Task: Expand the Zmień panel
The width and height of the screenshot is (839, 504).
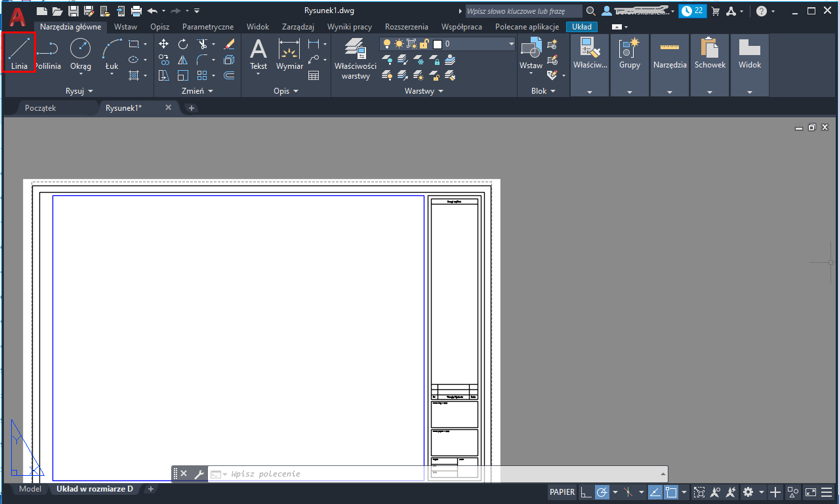Action: (x=197, y=91)
